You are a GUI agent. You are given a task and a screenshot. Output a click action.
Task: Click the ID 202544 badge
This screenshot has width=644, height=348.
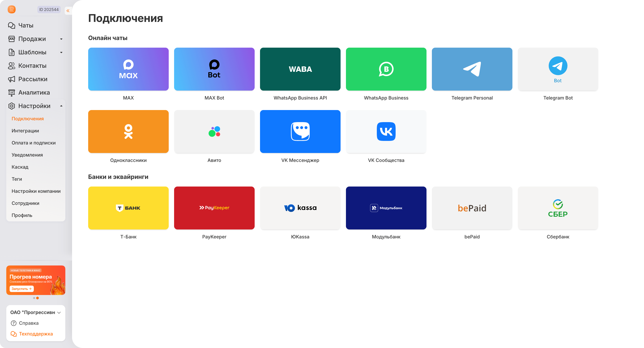pyautogui.click(x=49, y=9)
